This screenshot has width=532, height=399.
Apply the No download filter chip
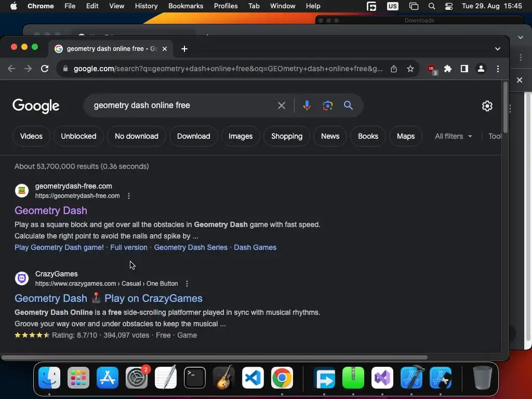click(137, 137)
